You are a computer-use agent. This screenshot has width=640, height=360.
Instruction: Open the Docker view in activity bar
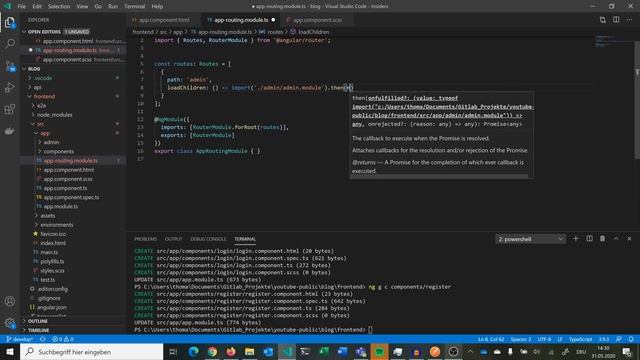point(10,131)
